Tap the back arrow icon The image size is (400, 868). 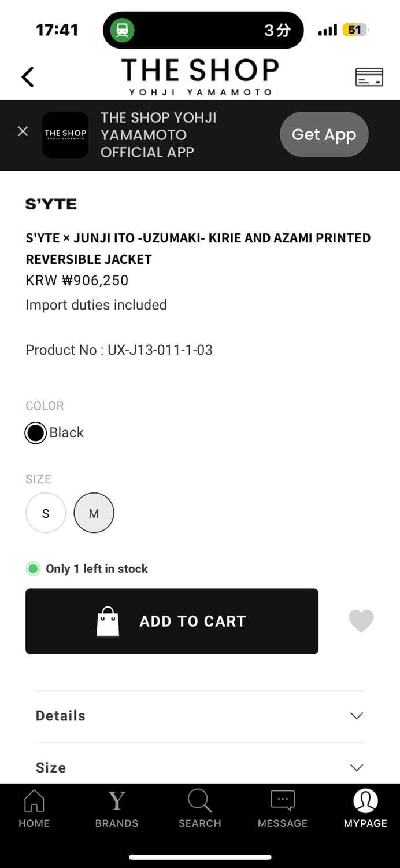point(28,77)
